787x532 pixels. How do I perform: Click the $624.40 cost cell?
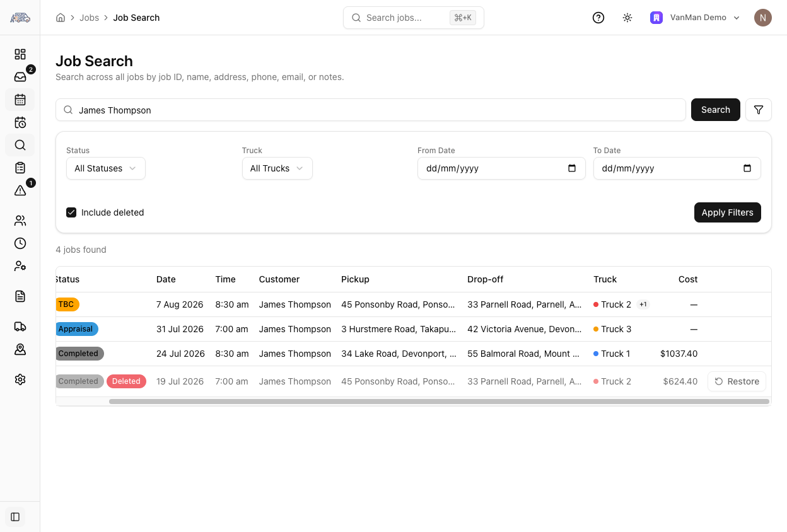(x=680, y=381)
